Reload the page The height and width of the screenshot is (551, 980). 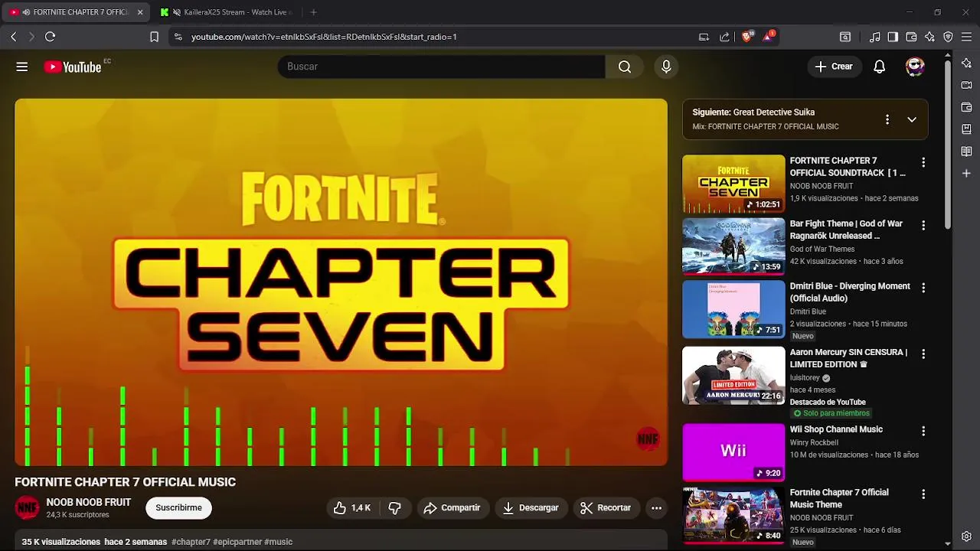point(50,37)
